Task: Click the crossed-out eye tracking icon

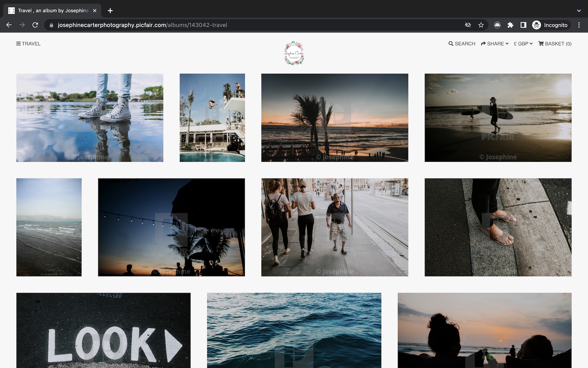Action: [x=468, y=25]
